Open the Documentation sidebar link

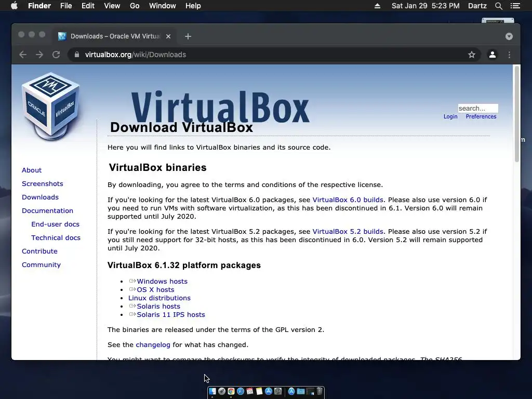pos(47,211)
